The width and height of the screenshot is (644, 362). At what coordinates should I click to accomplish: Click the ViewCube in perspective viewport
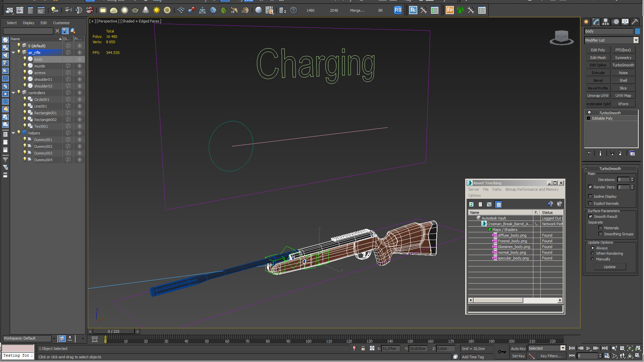(x=561, y=38)
